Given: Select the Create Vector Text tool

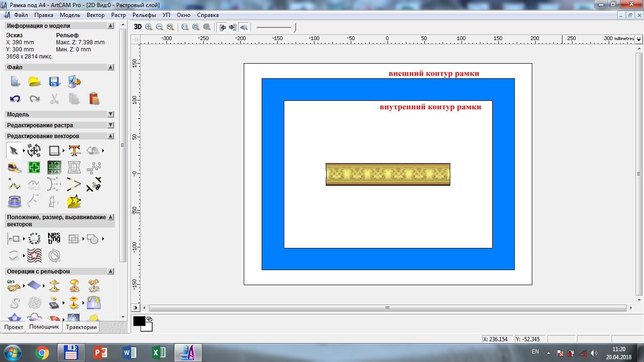Looking at the screenshot, I should (74, 150).
